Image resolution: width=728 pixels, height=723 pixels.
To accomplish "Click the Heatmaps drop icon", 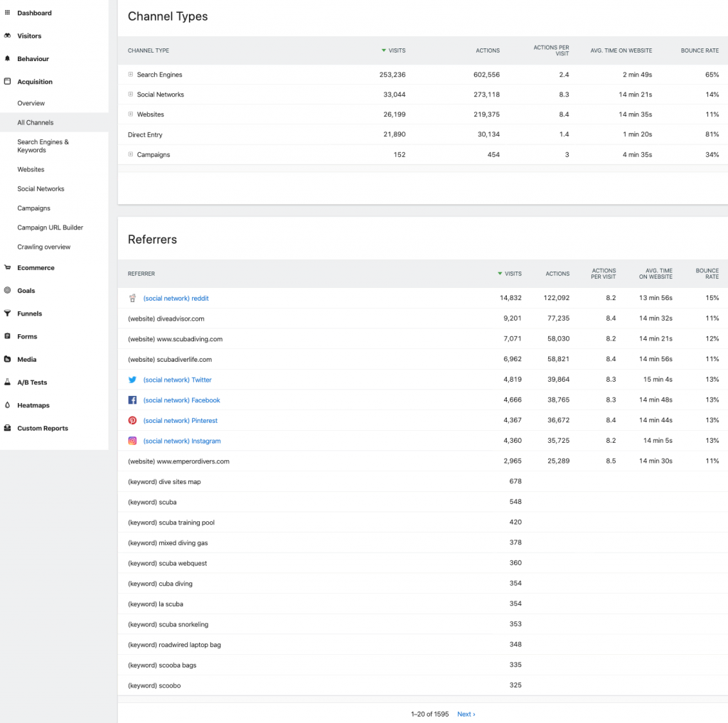I will pos(7,405).
